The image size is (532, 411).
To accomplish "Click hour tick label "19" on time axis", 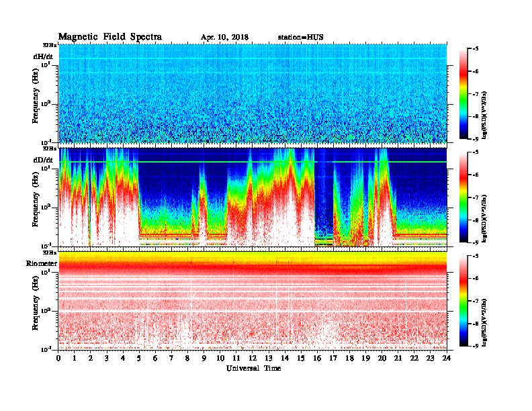I will pos(365,358).
